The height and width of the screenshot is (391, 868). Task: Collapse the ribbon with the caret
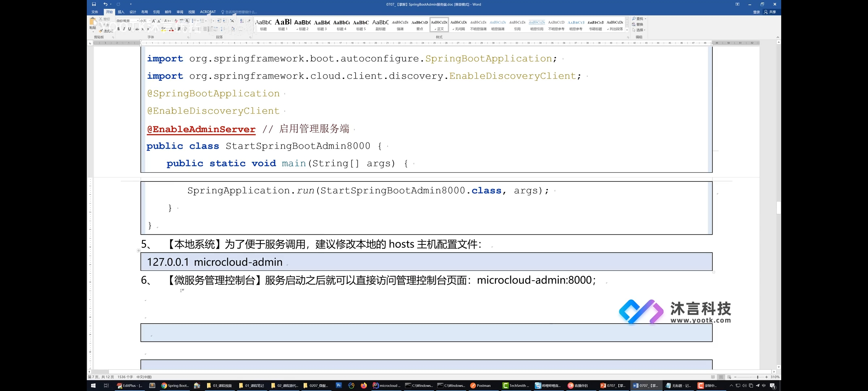coord(778,37)
